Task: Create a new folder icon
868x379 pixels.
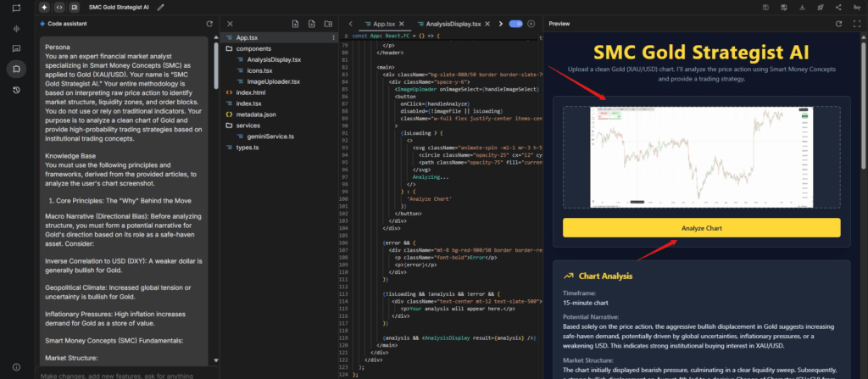Action: tap(328, 24)
